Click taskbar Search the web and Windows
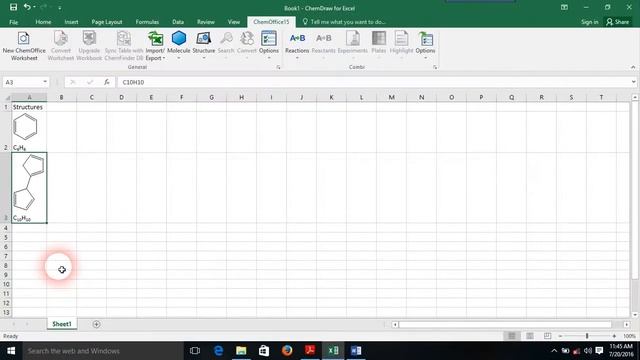The width and height of the screenshot is (640, 360). coord(103,351)
